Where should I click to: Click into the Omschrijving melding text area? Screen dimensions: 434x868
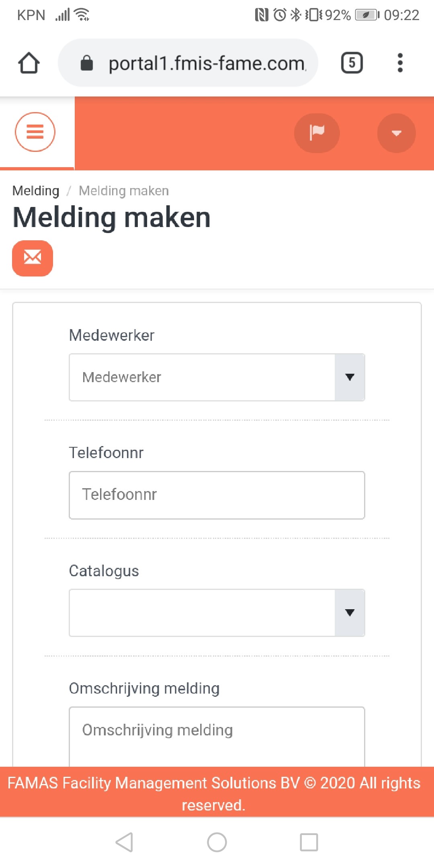(x=217, y=737)
